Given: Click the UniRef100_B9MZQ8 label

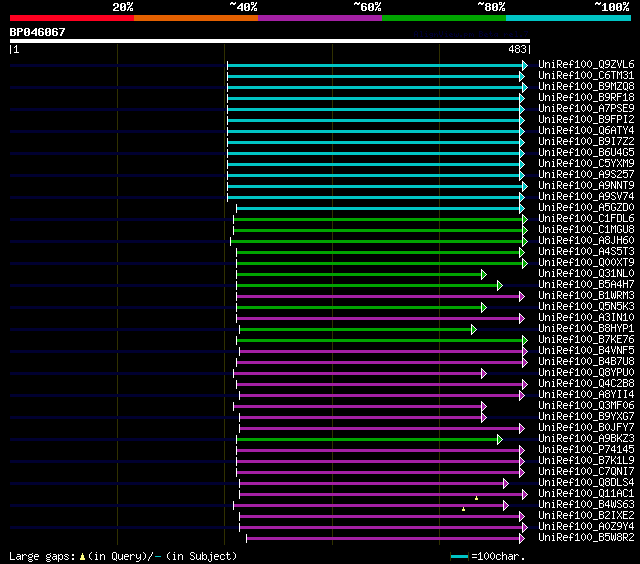Looking at the screenshot, I should pyautogui.click(x=586, y=87).
